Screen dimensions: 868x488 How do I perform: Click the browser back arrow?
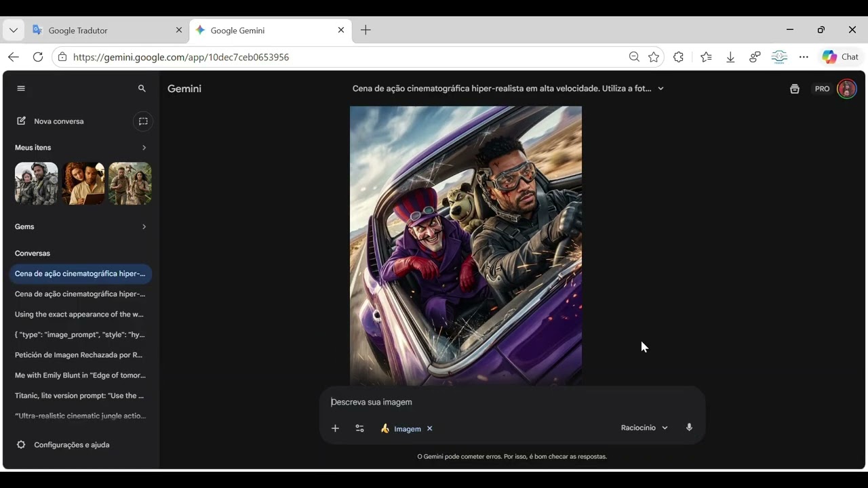tap(14, 58)
